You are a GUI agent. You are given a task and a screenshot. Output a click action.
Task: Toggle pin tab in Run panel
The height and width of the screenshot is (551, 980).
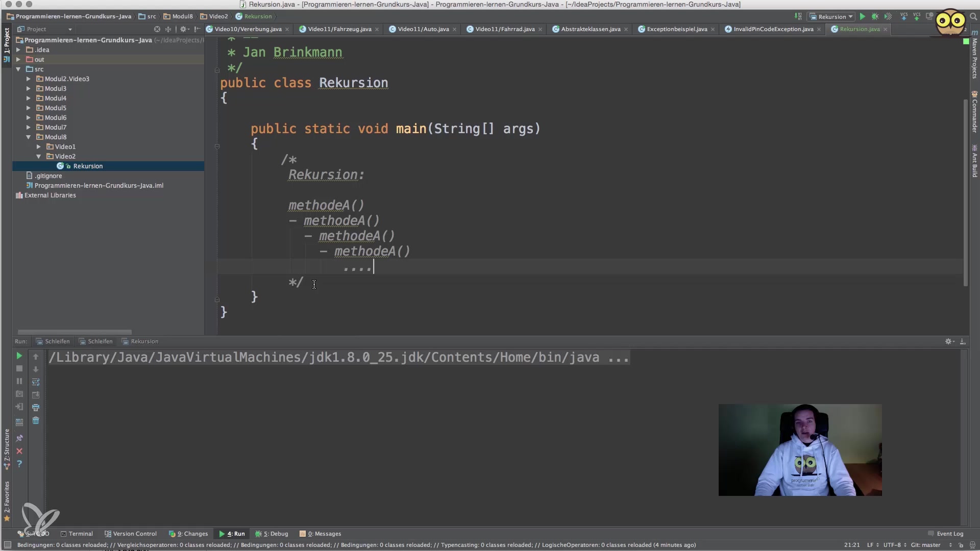pyautogui.click(x=19, y=438)
